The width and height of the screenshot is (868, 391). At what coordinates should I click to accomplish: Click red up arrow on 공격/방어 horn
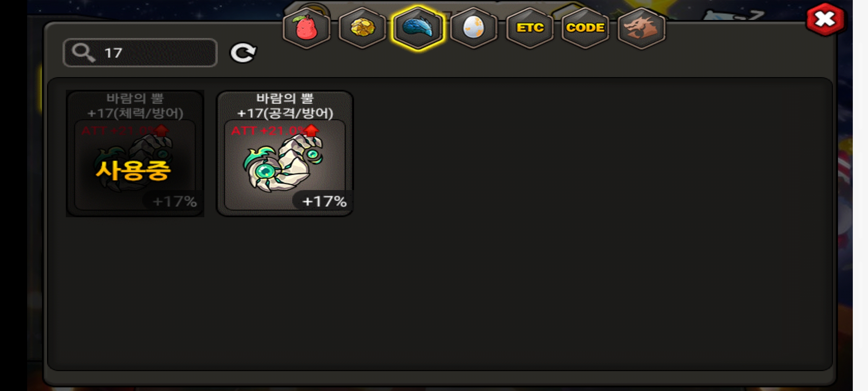[311, 130]
